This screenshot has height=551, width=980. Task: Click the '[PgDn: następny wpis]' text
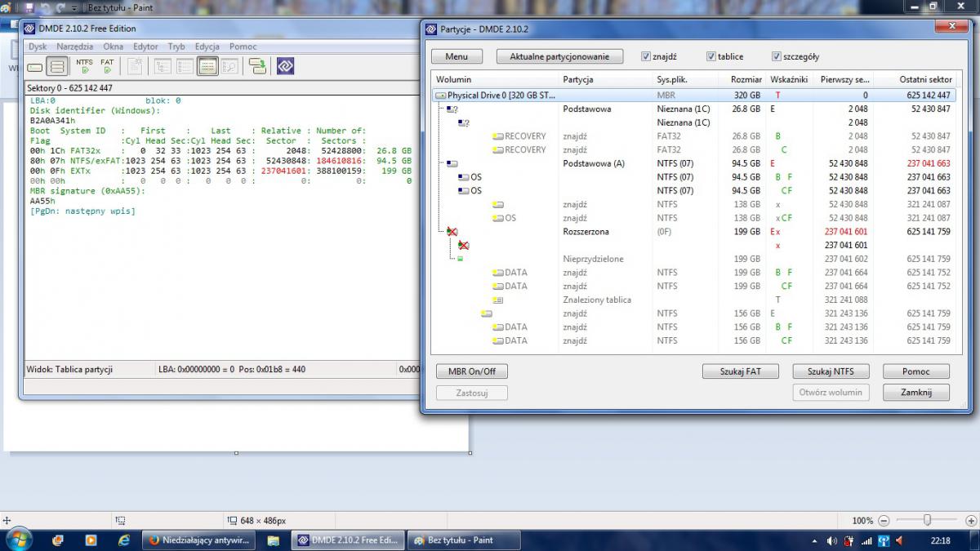click(82, 211)
